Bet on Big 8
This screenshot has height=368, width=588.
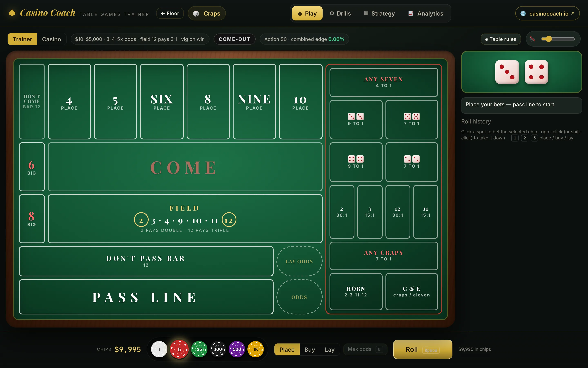32,219
